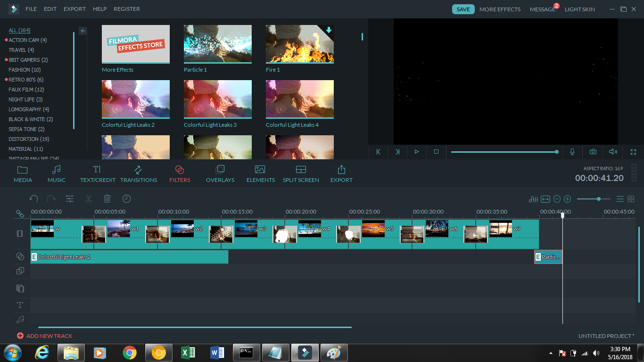Open the Music tab
The image size is (644, 362).
(57, 174)
